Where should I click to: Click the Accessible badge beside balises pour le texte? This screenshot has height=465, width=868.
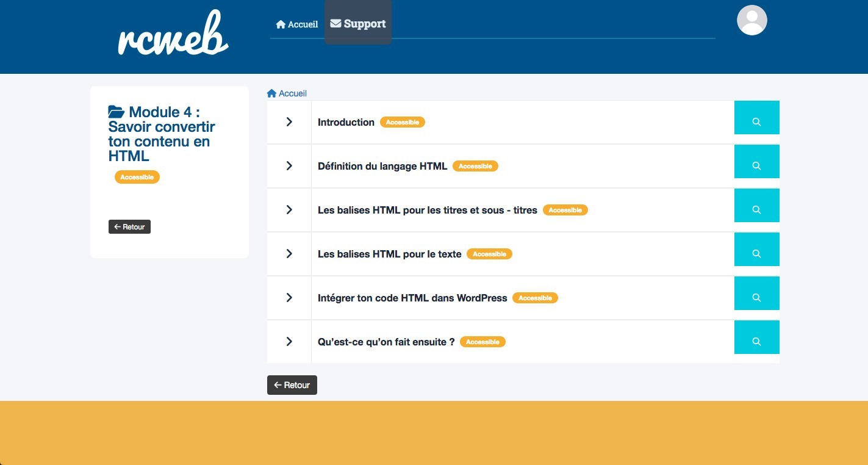[x=489, y=254]
